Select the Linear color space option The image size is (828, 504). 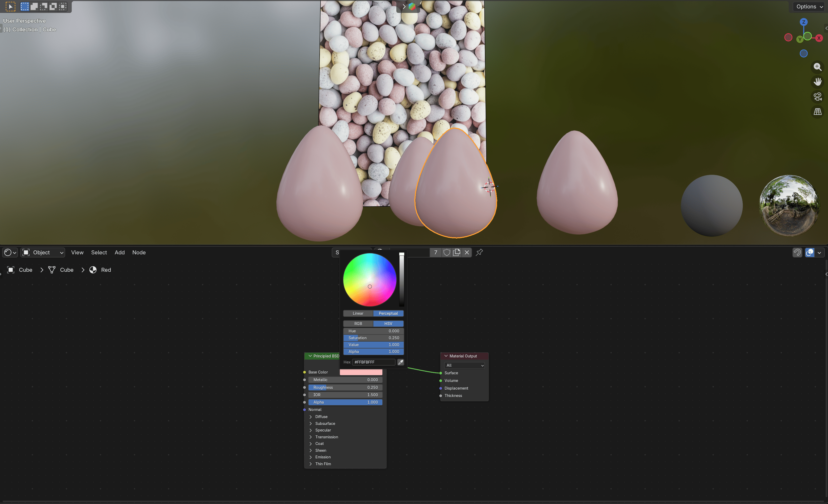click(x=358, y=313)
